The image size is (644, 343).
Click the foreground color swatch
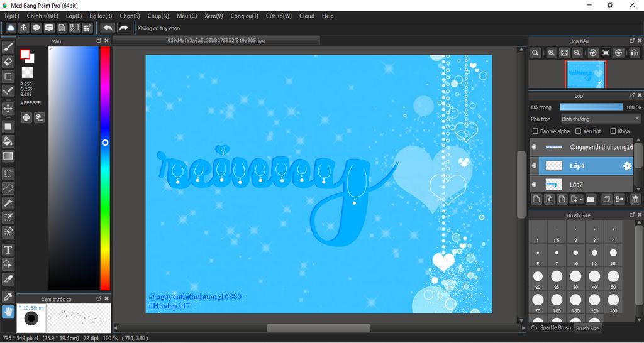pos(25,54)
